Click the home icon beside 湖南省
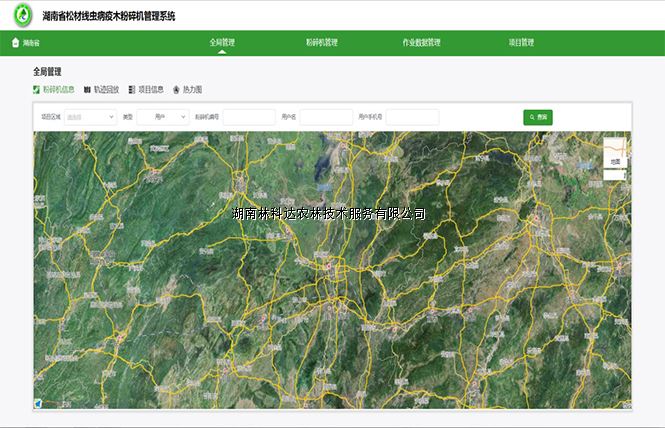 [15, 43]
